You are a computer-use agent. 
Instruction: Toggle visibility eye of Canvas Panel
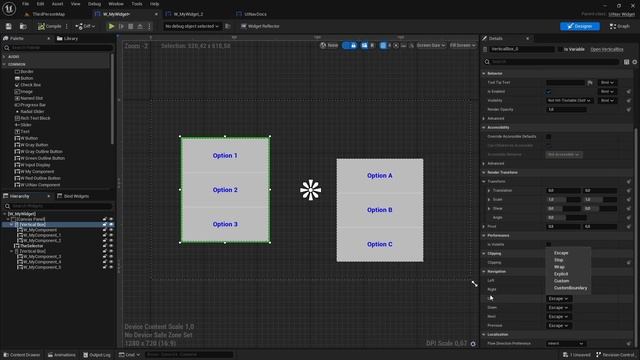click(111, 219)
